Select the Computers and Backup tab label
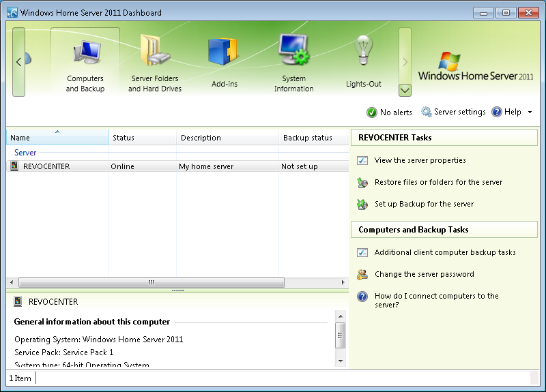Screen dimensions: 546x392 (85, 83)
